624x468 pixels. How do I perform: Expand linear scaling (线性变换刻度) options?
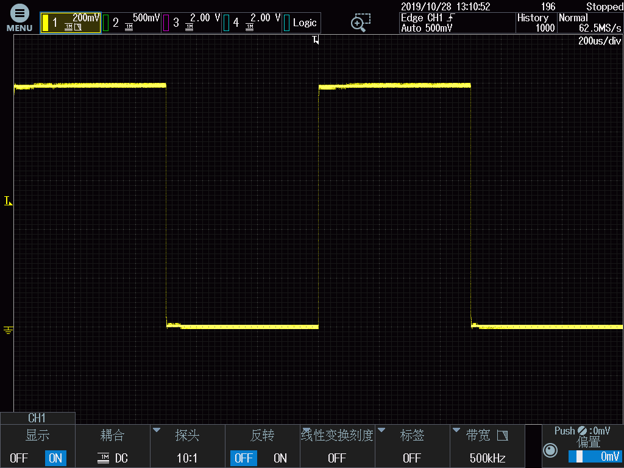point(337,447)
